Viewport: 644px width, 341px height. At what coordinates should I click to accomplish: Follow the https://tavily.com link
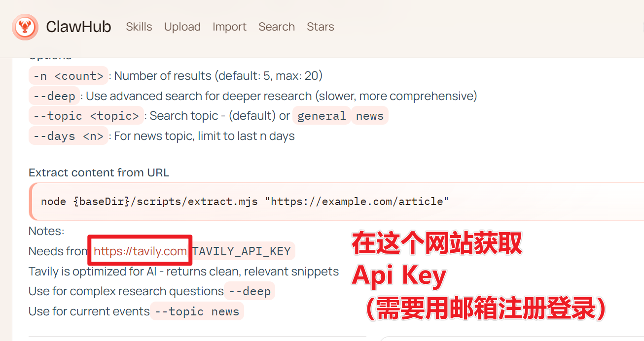point(140,251)
